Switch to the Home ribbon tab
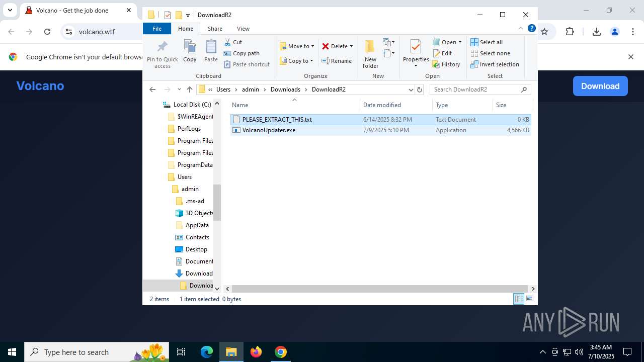Image resolution: width=644 pixels, height=362 pixels. [x=186, y=29]
